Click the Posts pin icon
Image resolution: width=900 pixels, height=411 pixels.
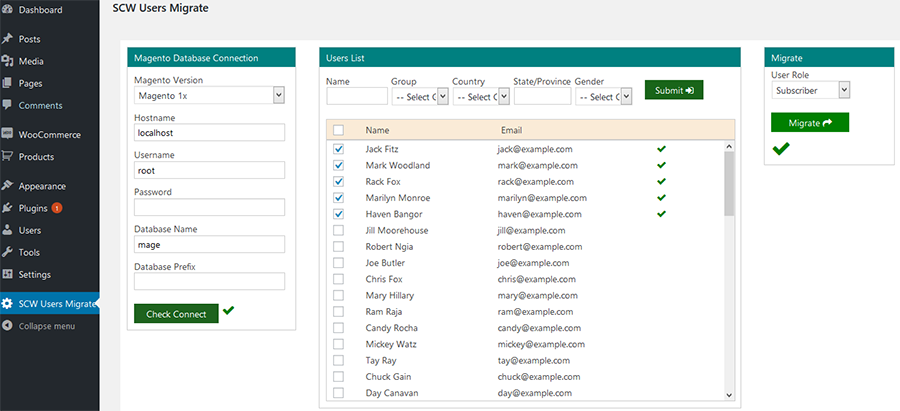point(8,39)
